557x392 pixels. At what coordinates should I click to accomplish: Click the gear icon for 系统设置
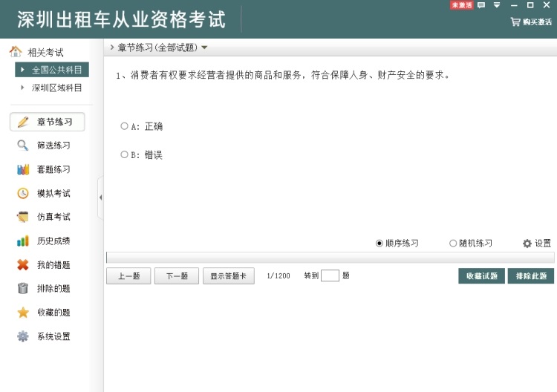(23, 336)
